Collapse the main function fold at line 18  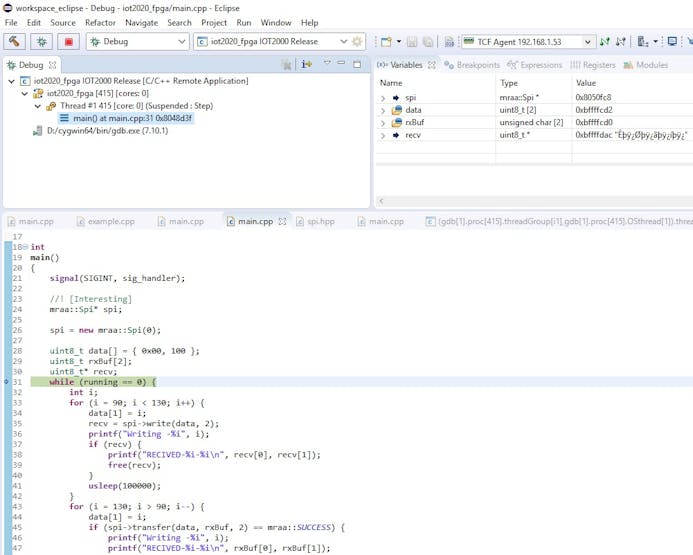[x=25, y=246]
